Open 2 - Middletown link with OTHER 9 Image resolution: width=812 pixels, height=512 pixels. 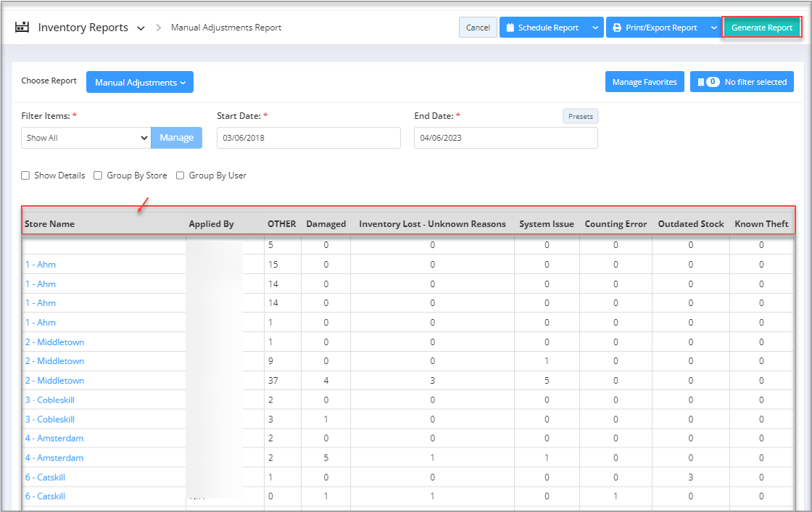(x=54, y=361)
